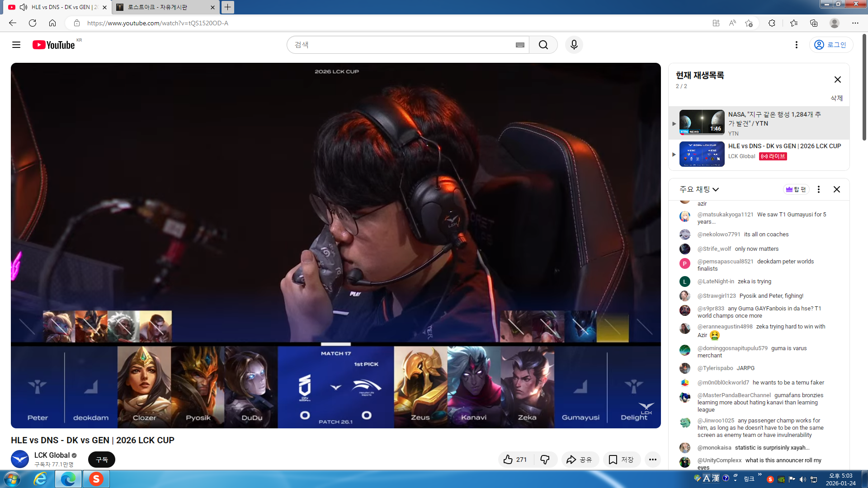Viewport: 868px width, 488px height.
Task: Click the 로그인 sign-in button
Action: tap(830, 45)
